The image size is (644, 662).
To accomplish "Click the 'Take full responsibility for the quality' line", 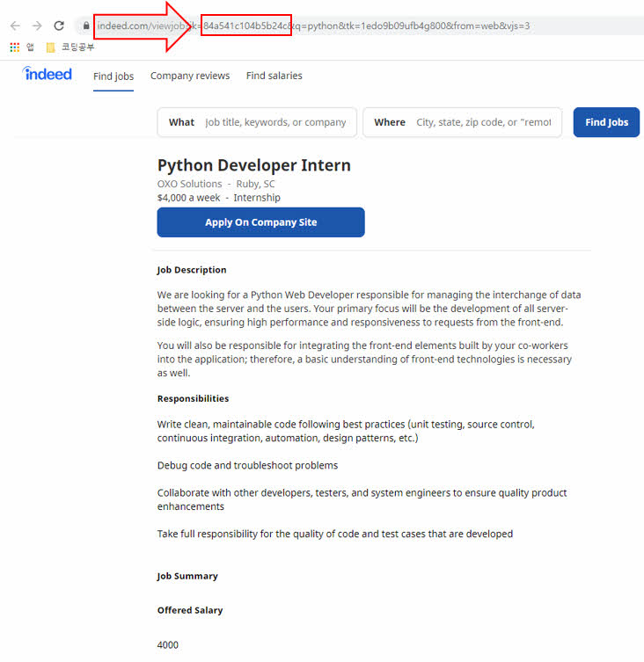I will 335,534.
